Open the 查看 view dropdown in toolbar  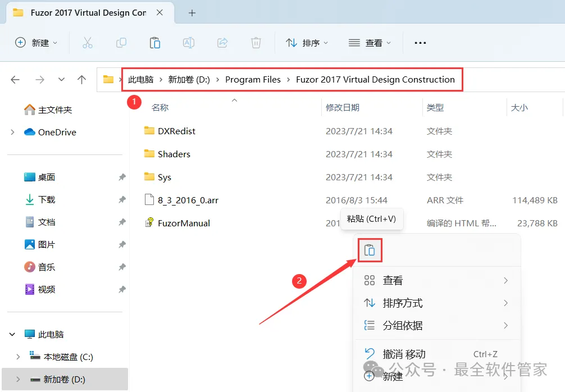coord(370,43)
